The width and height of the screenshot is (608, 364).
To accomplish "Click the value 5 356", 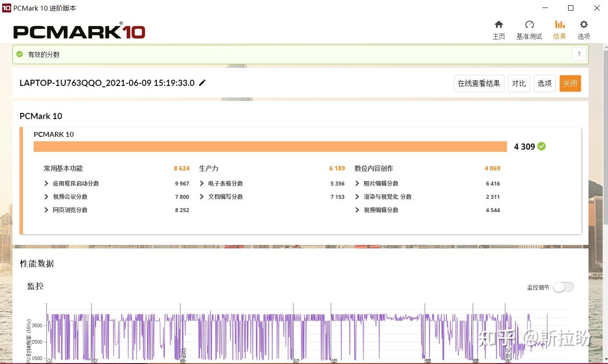I will pyautogui.click(x=337, y=183).
